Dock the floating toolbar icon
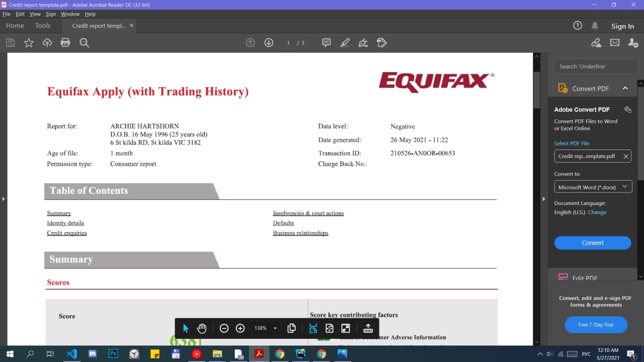The image size is (644, 362). click(x=368, y=328)
